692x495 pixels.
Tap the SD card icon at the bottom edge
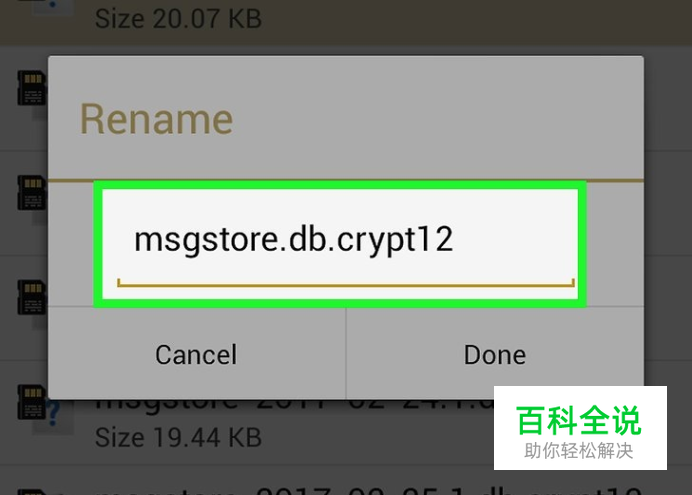pos(32,491)
